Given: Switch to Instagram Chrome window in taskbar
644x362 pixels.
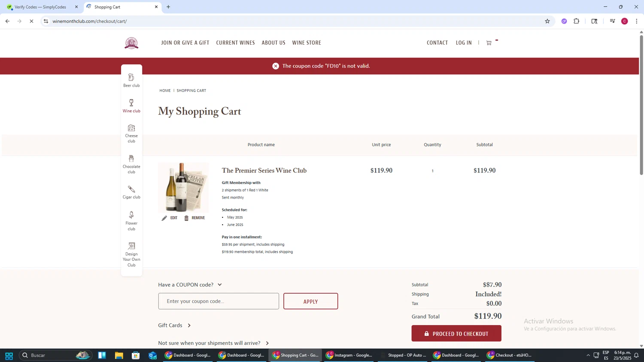Looking at the screenshot, I should [x=349, y=356].
